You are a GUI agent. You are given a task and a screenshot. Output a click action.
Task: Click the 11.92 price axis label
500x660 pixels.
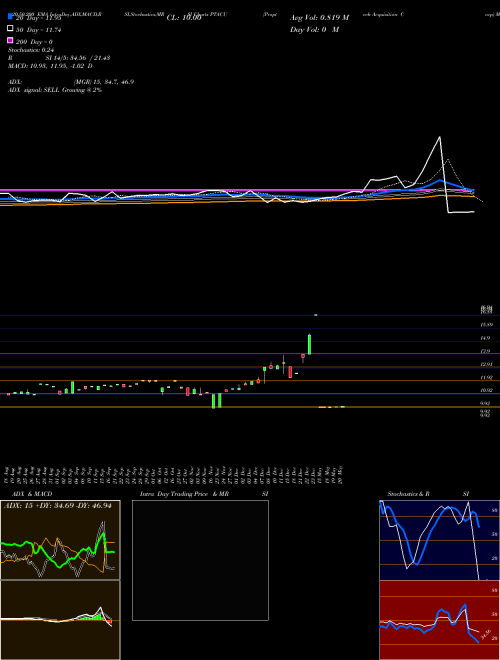click(486, 378)
